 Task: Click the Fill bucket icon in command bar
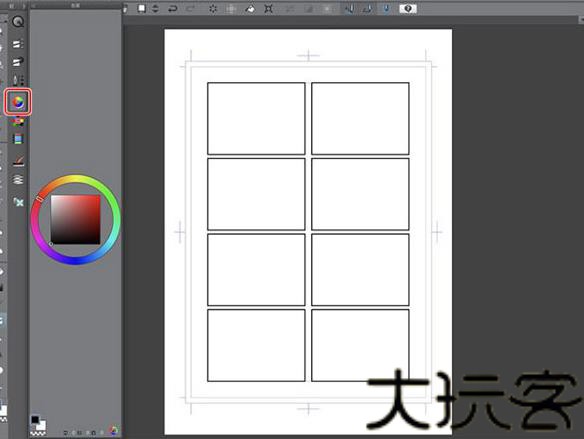pos(250,9)
